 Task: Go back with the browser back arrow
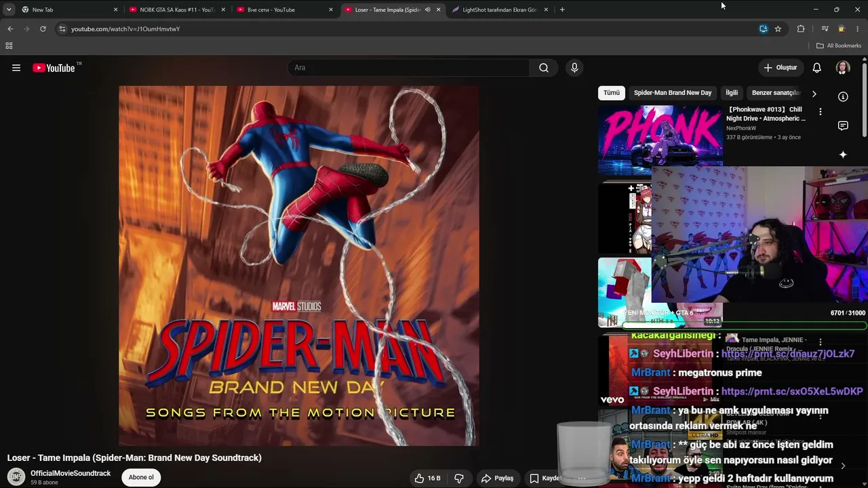click(10, 28)
